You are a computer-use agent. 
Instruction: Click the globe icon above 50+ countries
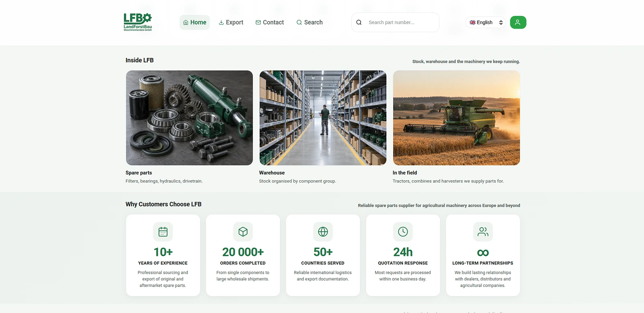click(323, 232)
